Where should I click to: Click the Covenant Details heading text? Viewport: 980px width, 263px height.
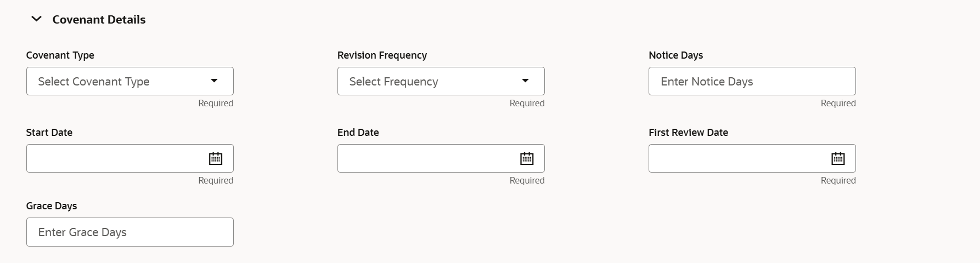pos(99,20)
